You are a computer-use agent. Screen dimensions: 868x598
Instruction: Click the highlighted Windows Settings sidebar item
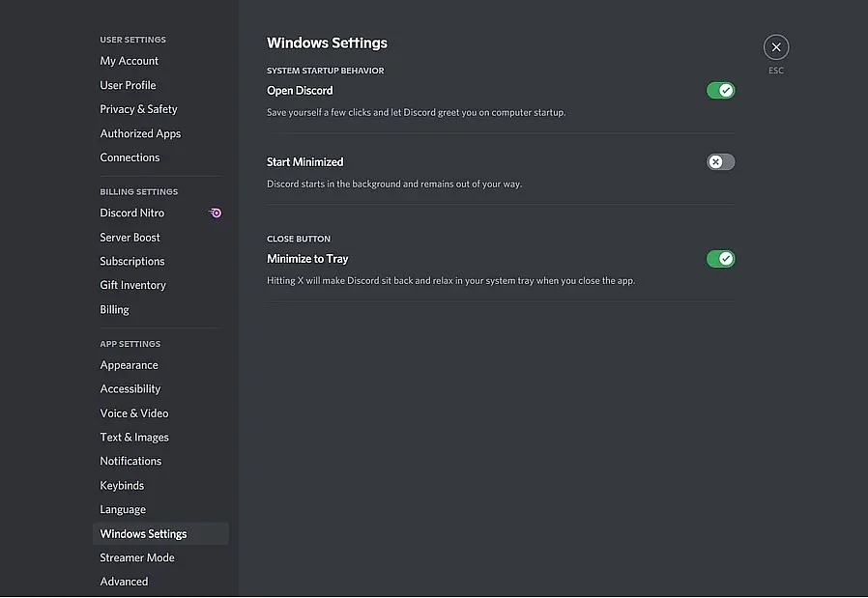click(160, 534)
